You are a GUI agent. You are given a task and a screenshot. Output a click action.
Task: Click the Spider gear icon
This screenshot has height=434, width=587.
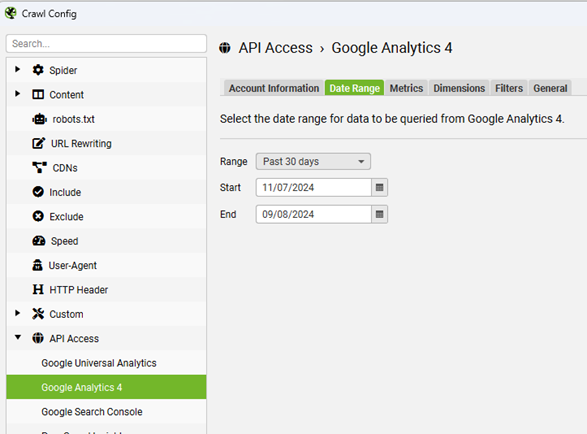pyautogui.click(x=38, y=70)
